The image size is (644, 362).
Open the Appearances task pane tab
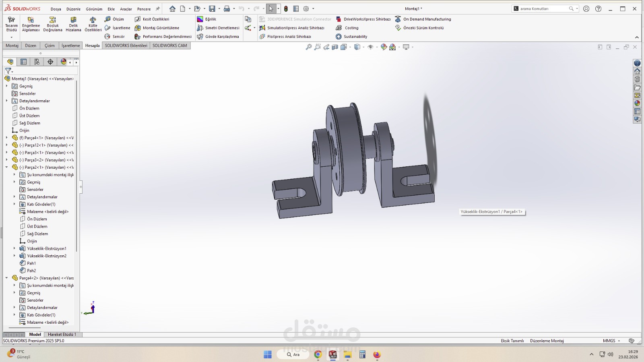(637, 103)
